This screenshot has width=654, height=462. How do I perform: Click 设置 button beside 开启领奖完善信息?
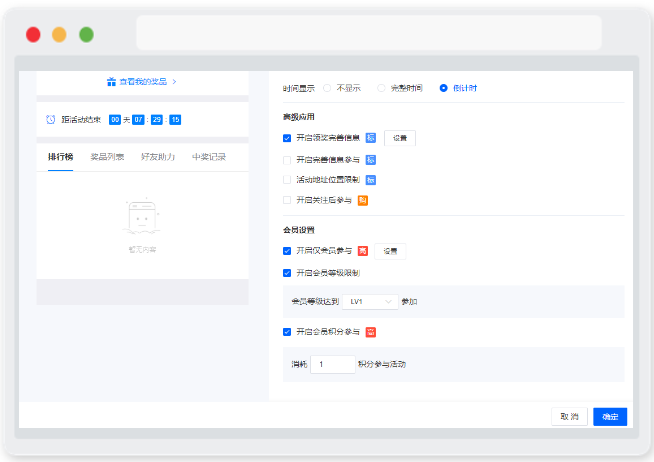point(400,138)
